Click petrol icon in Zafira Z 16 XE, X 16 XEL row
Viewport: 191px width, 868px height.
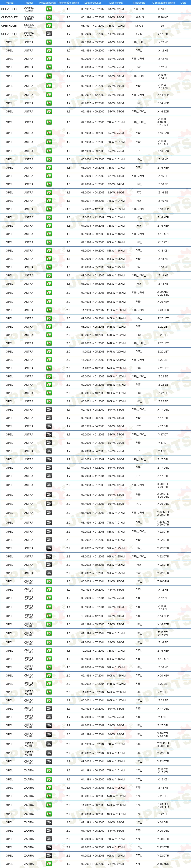49,770
